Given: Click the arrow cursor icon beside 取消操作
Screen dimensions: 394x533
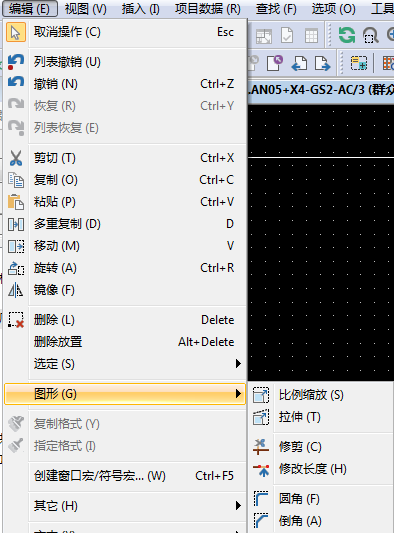Looking at the screenshot, I should pos(16,33).
